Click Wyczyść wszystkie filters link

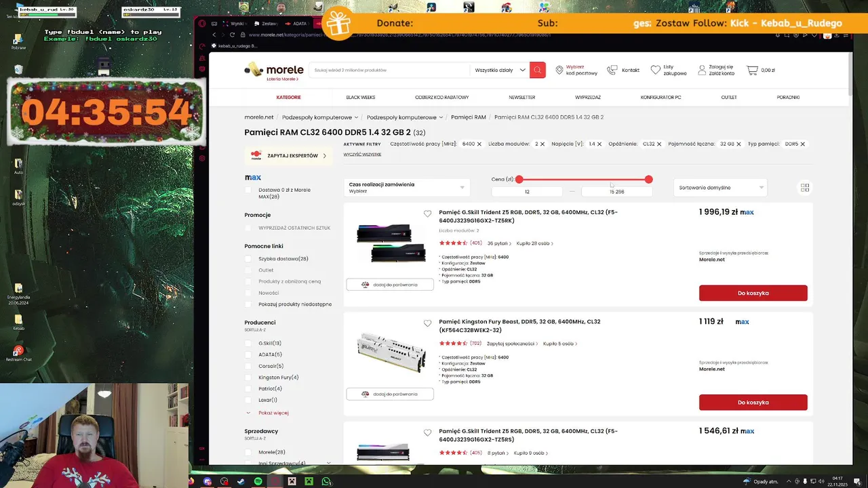(362, 155)
